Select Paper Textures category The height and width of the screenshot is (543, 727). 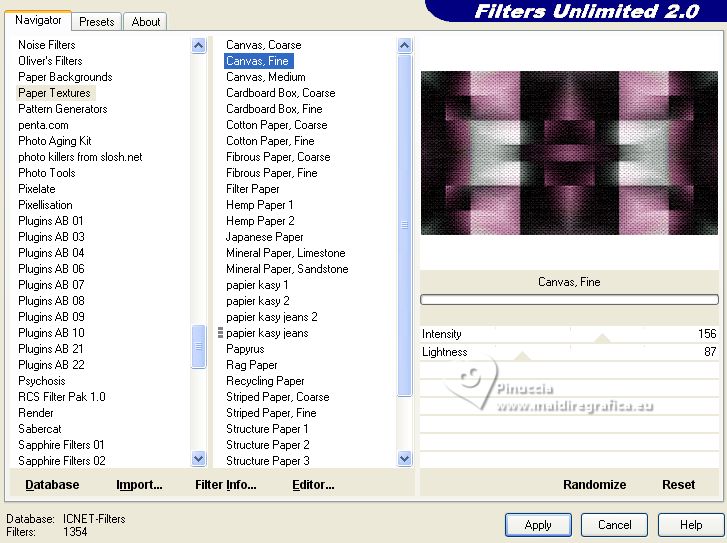click(54, 93)
